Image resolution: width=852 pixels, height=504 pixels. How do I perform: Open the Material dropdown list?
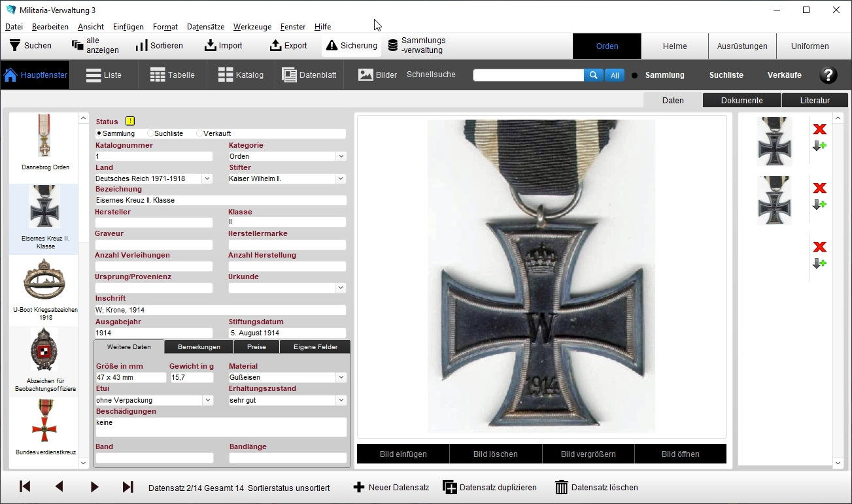tap(341, 378)
